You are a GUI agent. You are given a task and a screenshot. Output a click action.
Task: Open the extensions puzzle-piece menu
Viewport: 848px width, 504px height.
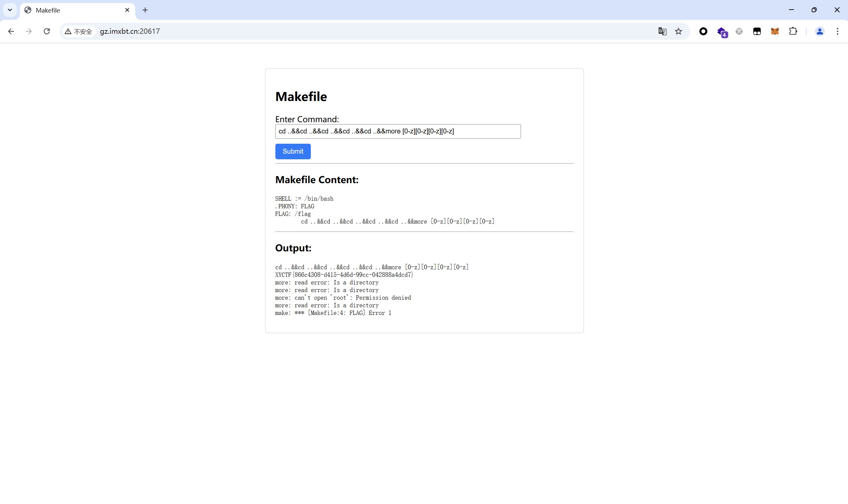(793, 31)
